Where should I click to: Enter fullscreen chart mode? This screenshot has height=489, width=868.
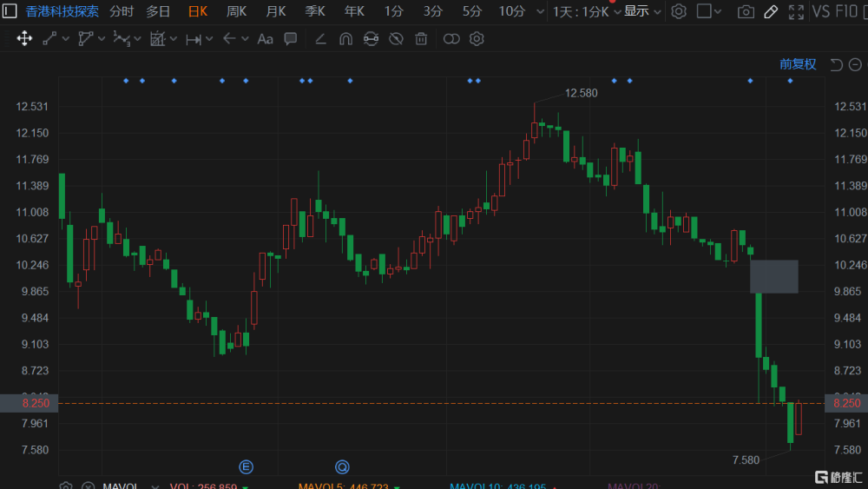796,11
